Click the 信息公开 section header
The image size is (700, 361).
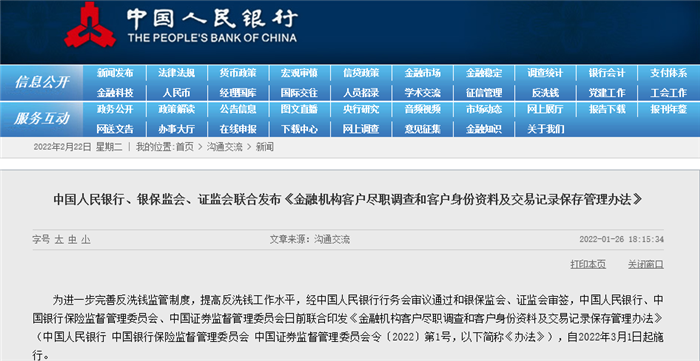(x=42, y=83)
